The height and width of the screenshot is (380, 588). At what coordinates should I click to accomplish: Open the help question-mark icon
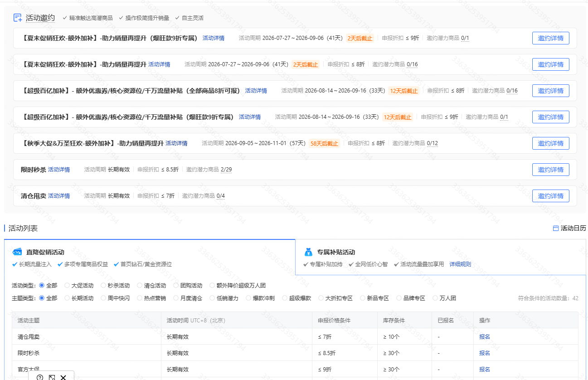(x=40, y=377)
